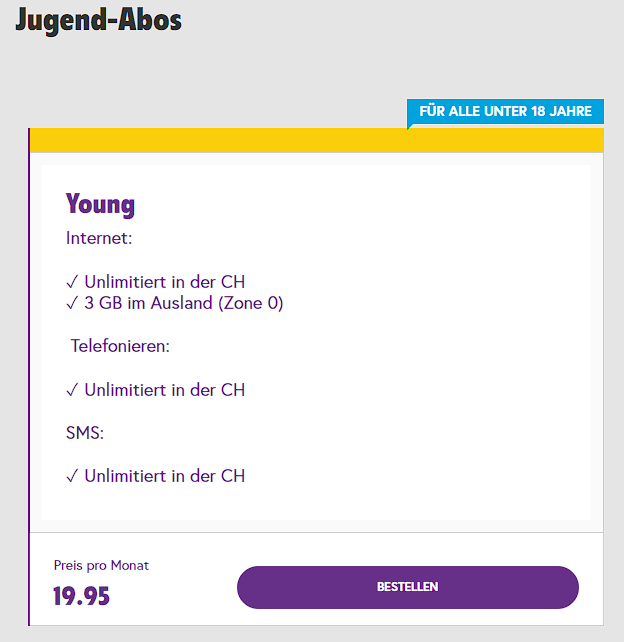Click the checkmark beside 3 GB im Ausland
This screenshot has width=624, height=642.
click(72, 303)
